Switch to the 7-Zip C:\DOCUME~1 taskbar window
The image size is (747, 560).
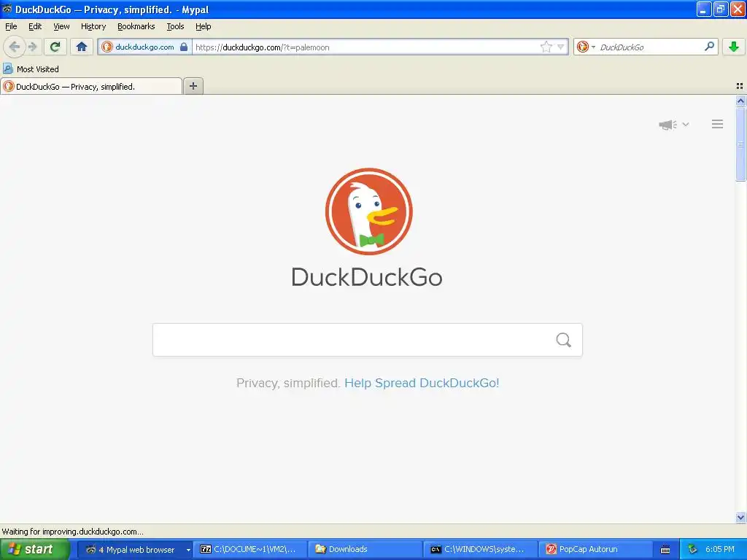[249, 550]
